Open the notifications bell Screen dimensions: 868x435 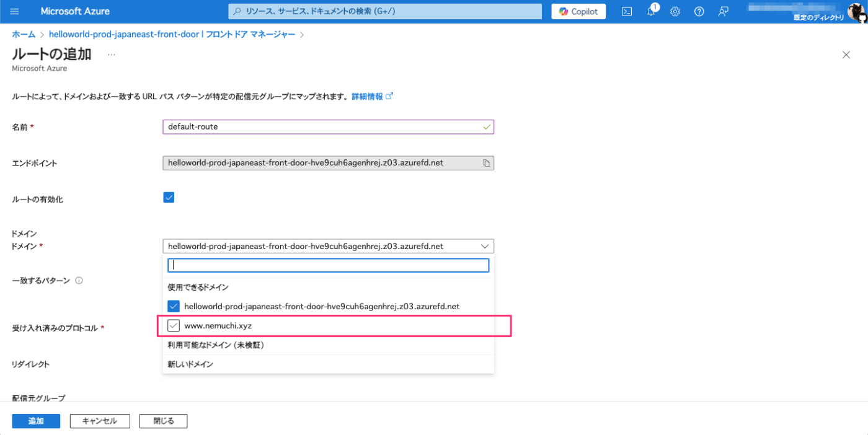coord(651,11)
